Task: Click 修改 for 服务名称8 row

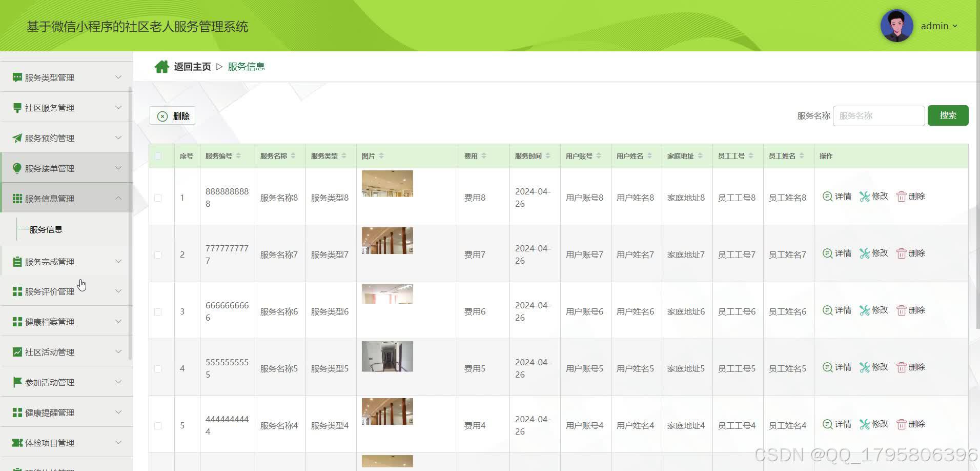Action: tap(874, 197)
